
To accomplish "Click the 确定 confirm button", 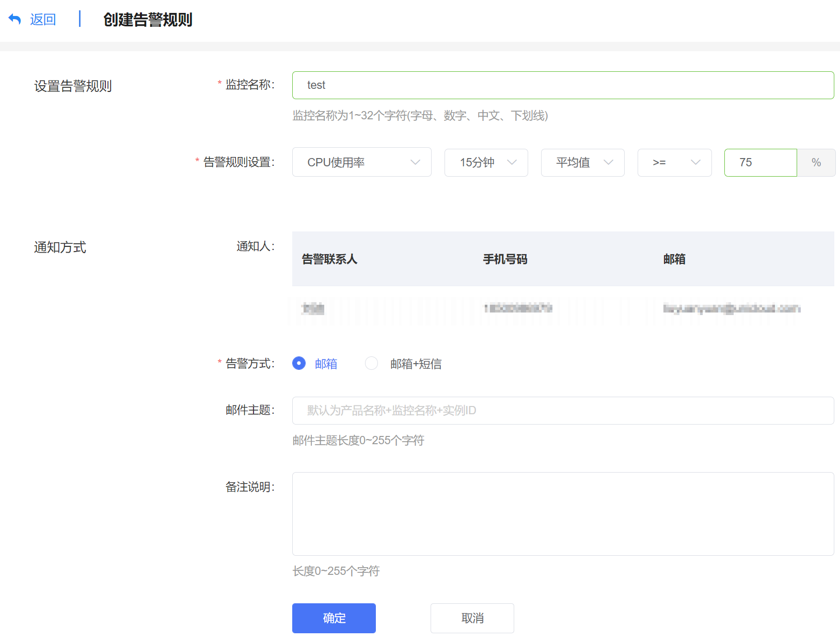I will click(334, 618).
